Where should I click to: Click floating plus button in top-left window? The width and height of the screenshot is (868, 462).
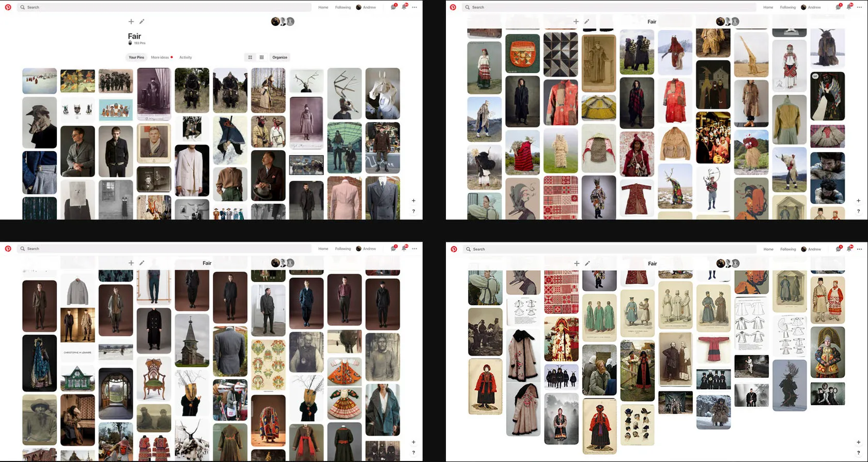(413, 200)
